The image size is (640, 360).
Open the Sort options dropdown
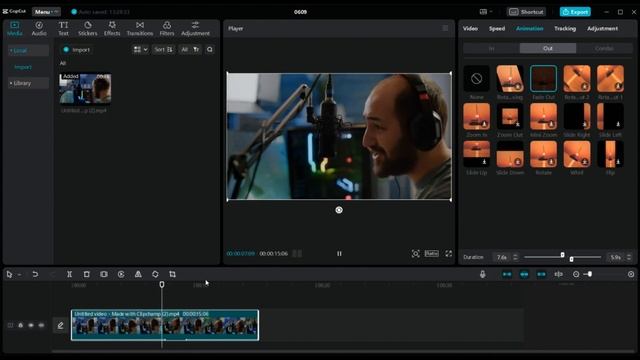click(163, 50)
